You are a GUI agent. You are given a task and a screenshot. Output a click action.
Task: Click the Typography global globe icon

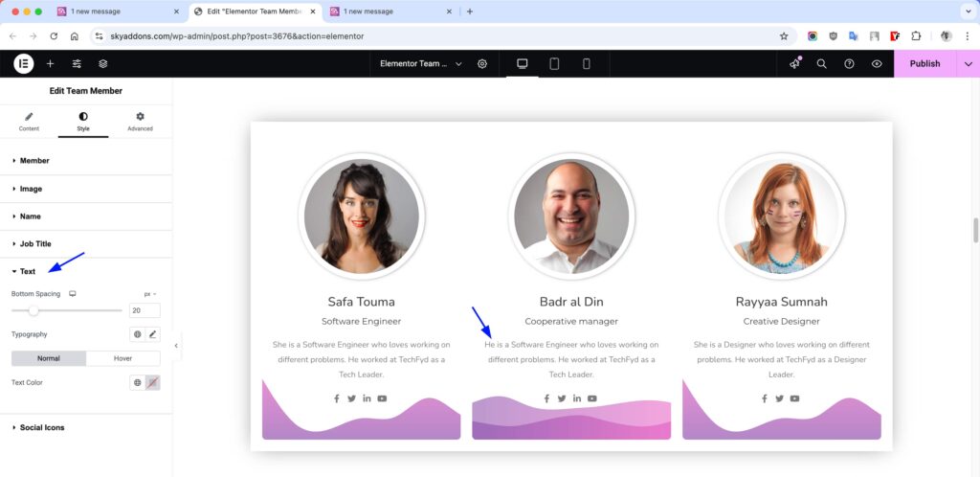[138, 334]
